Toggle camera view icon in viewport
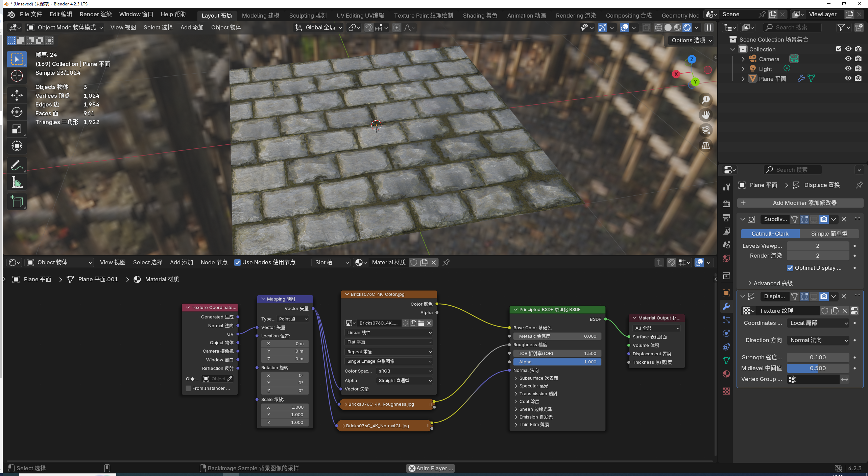Screen dimensions: 868x476 pyautogui.click(x=706, y=130)
